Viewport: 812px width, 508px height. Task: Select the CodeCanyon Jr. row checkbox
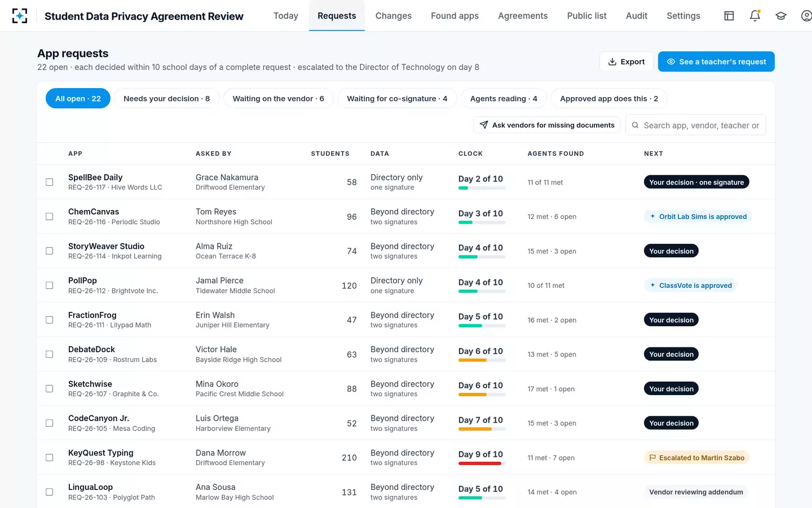(x=50, y=423)
